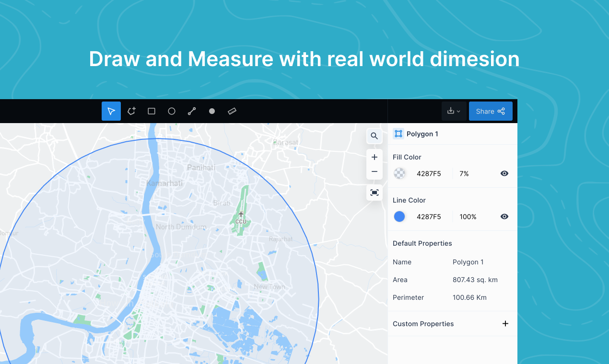
Task: Click the perimeter value 100.66 Km
Action: pyautogui.click(x=469, y=297)
